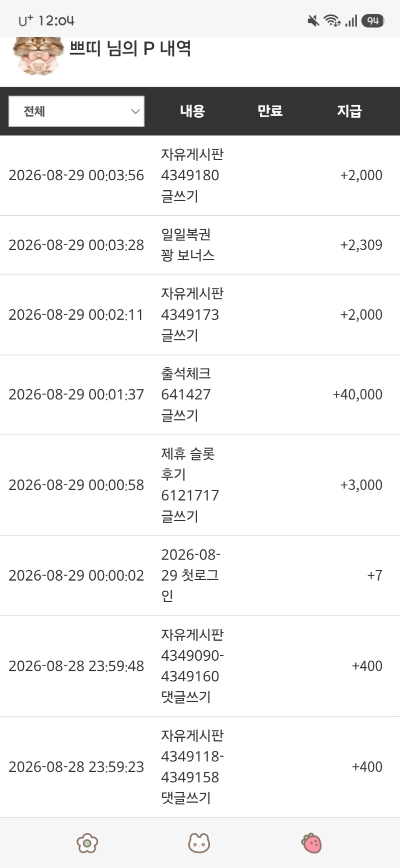Tap the +40,000 point amount
The height and width of the screenshot is (868, 400).
coord(357,394)
